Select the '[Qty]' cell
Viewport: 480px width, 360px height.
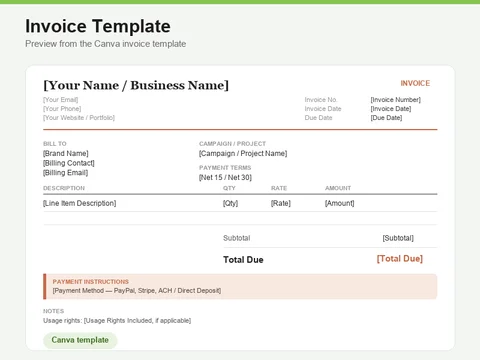(x=230, y=203)
